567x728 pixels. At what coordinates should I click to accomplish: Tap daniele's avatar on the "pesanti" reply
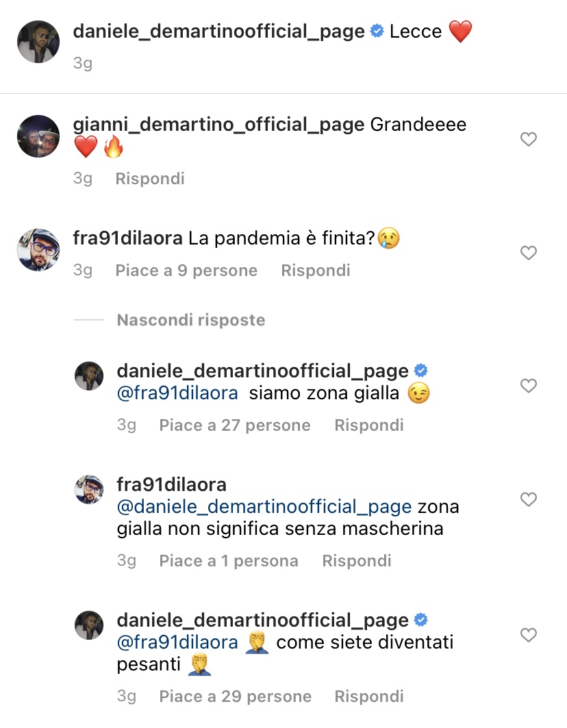pos(89,625)
